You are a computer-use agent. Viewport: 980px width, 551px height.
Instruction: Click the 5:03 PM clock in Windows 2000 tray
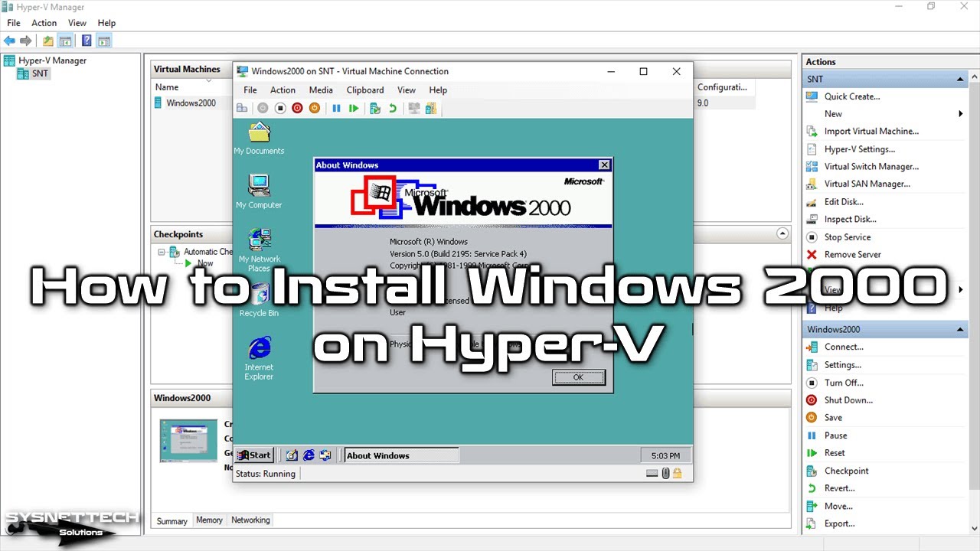pos(665,455)
